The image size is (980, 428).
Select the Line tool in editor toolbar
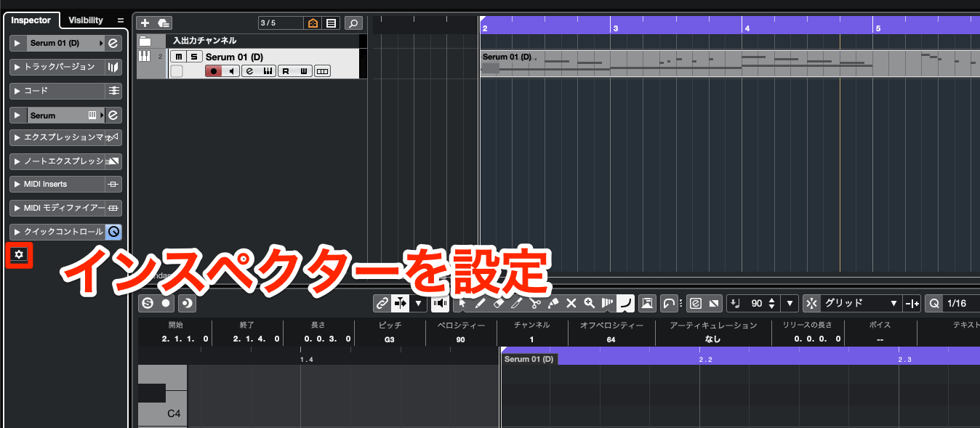coord(626,303)
